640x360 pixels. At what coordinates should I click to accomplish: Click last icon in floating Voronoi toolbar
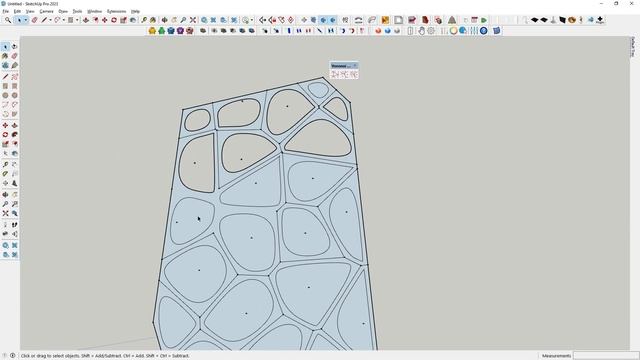click(353, 74)
